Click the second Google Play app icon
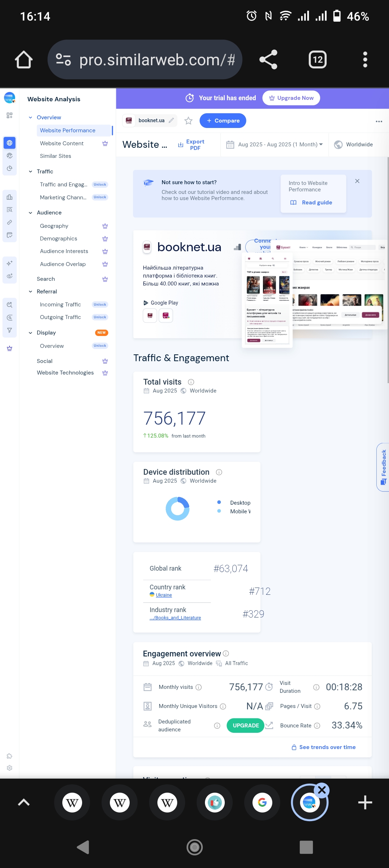 pyautogui.click(x=166, y=315)
